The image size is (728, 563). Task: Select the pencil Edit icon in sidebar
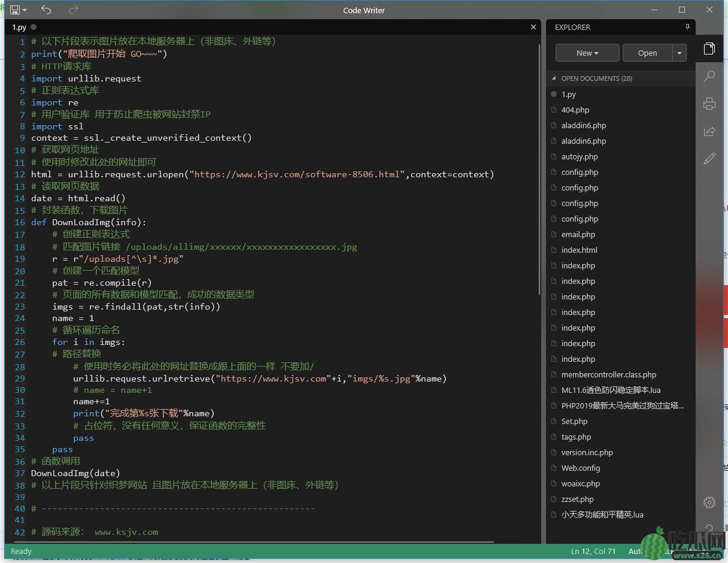[709, 159]
